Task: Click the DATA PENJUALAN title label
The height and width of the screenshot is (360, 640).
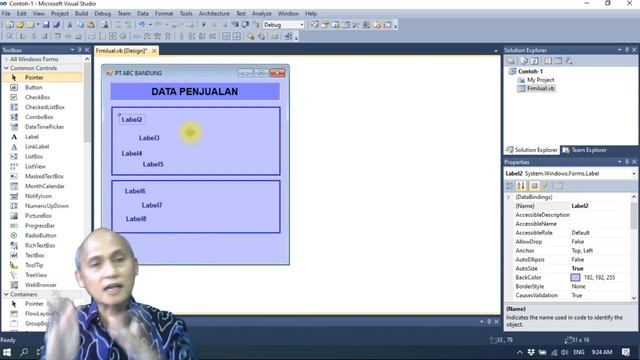Action: pyautogui.click(x=195, y=91)
